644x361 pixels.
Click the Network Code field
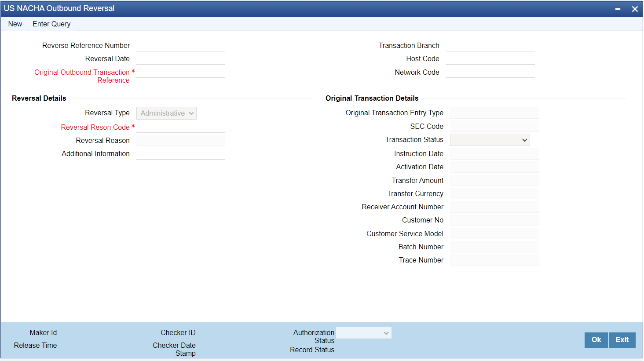[490, 72]
